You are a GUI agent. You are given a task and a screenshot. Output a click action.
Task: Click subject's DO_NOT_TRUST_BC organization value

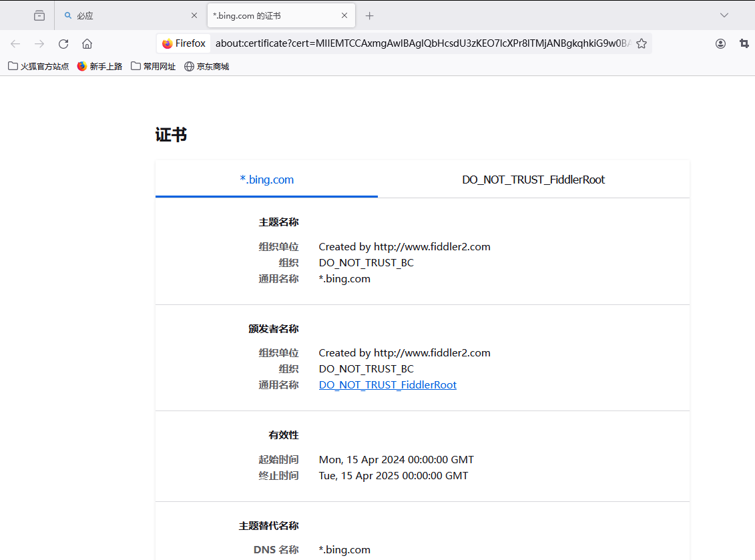[366, 262]
